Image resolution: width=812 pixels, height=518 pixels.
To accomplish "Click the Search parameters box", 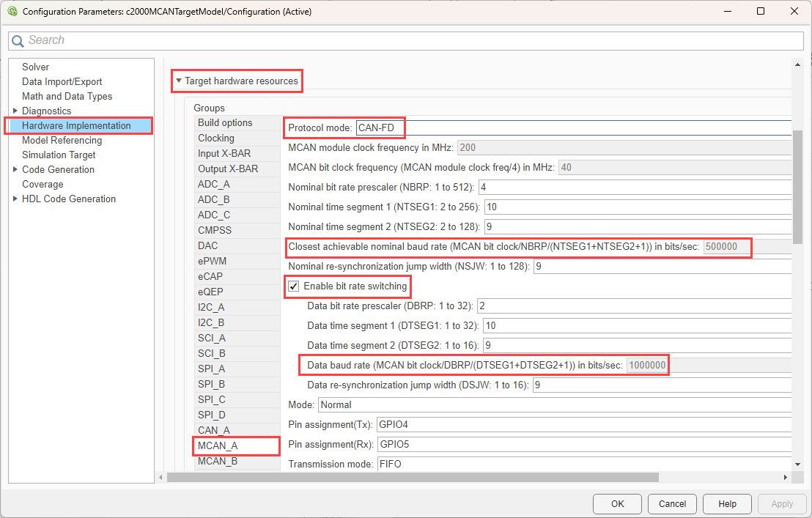I will pyautogui.click(x=410, y=40).
